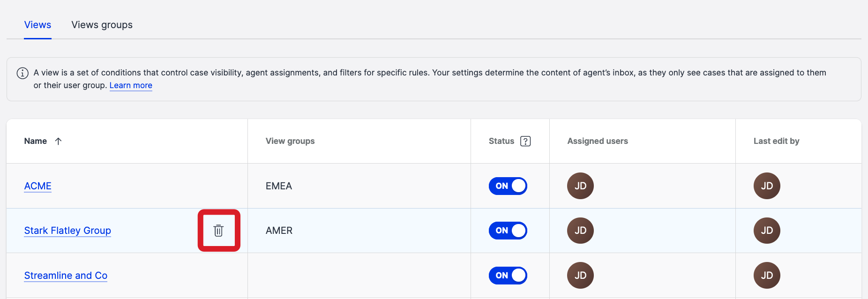This screenshot has height=299, width=868.
Task: Open the Stark Flatley Group view
Action: 67,231
